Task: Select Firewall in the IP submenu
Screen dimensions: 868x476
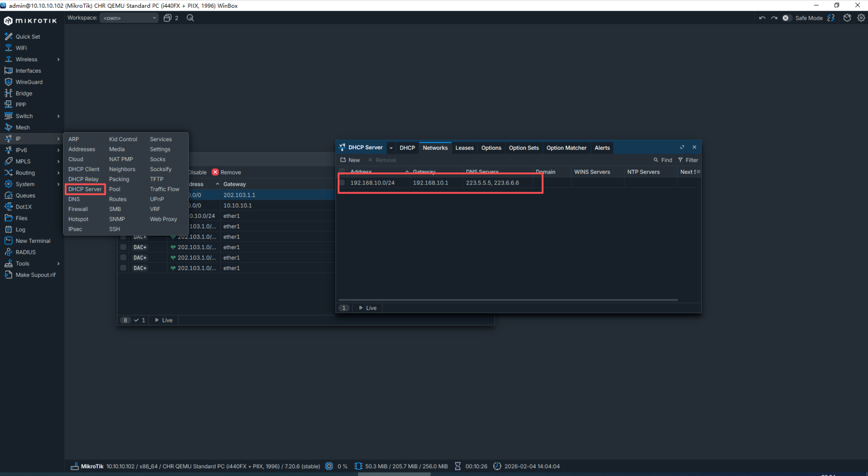Action: click(x=78, y=209)
